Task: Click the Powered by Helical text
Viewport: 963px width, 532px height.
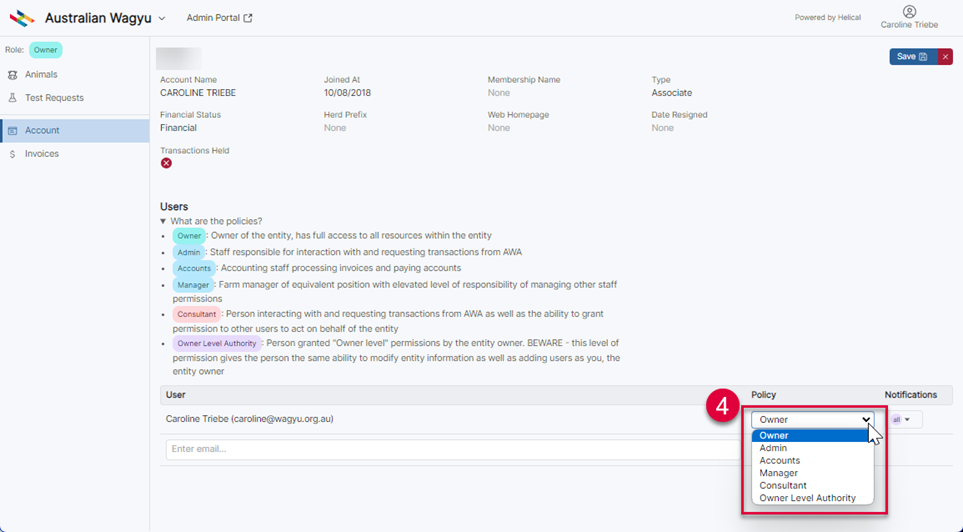Action: pyautogui.click(x=828, y=17)
